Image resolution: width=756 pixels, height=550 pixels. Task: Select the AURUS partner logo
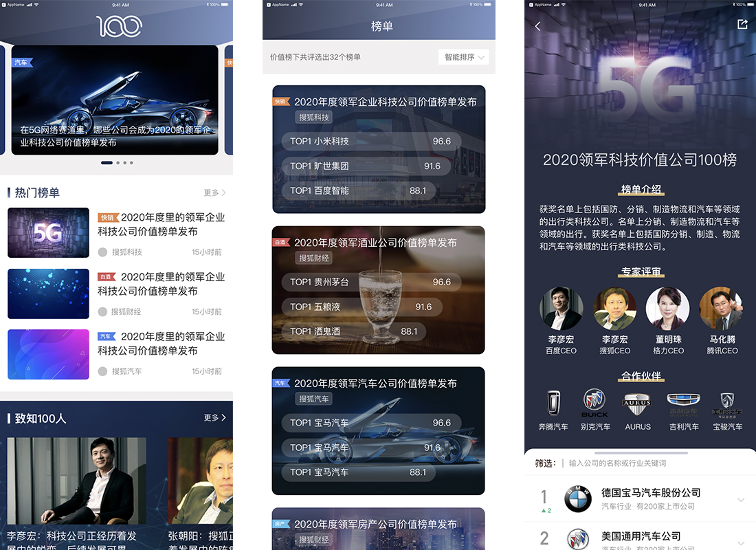(637, 404)
